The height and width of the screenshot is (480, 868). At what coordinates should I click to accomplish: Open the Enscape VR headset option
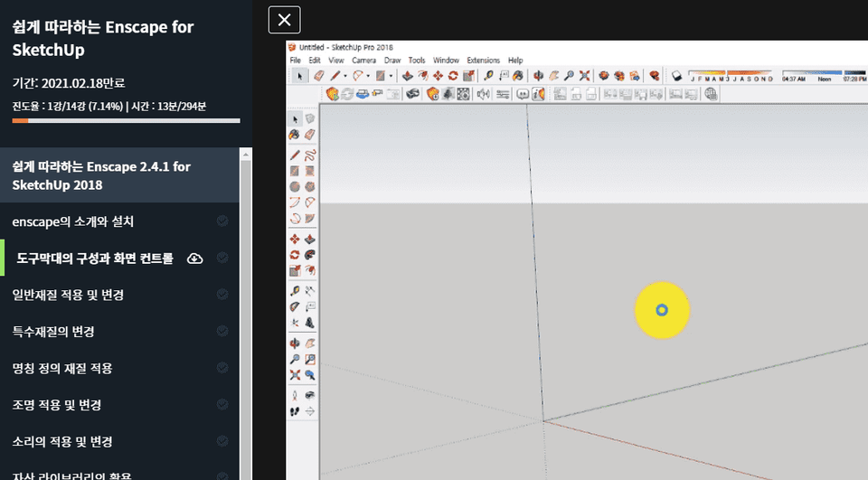[412, 94]
